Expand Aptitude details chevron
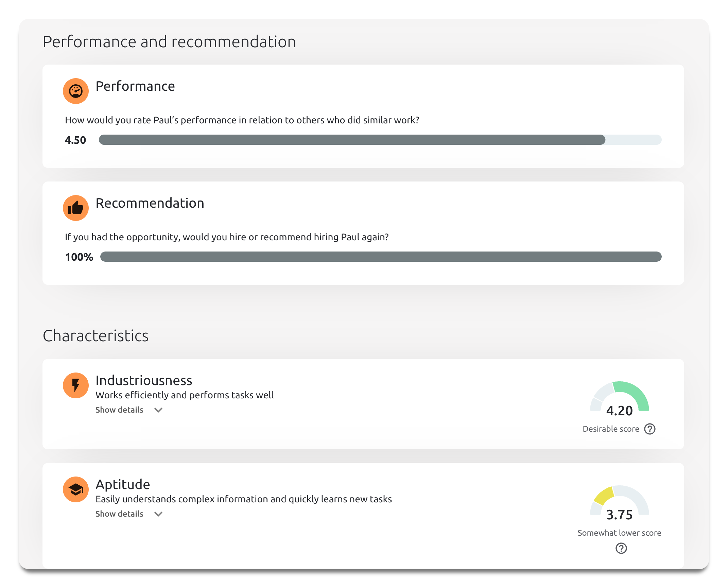The image size is (728, 588). coord(158,514)
